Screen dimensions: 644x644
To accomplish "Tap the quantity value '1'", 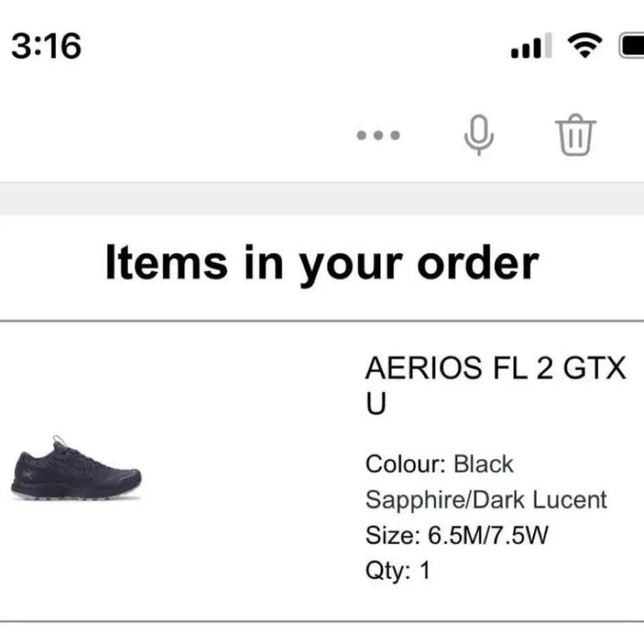I will [425, 570].
